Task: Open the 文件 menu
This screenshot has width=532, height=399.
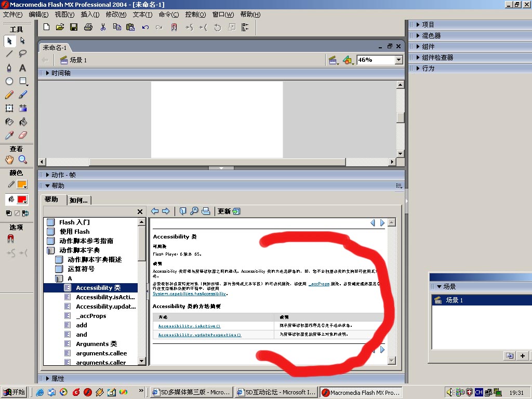Action: (x=12, y=14)
